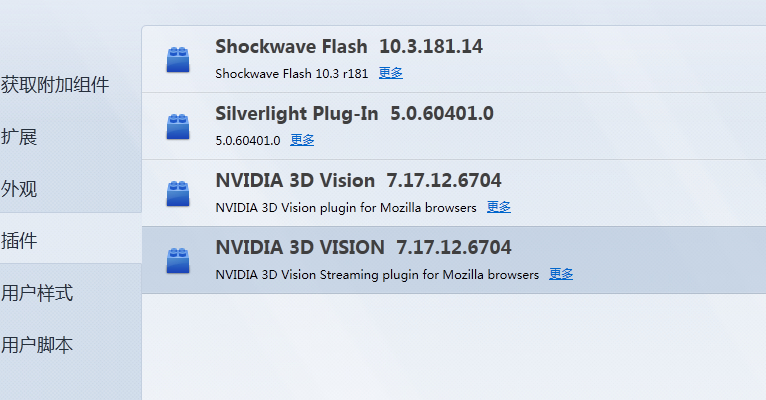This screenshot has width=766, height=400.
Task: Switch to the 扩展 category
Action: coord(20,137)
